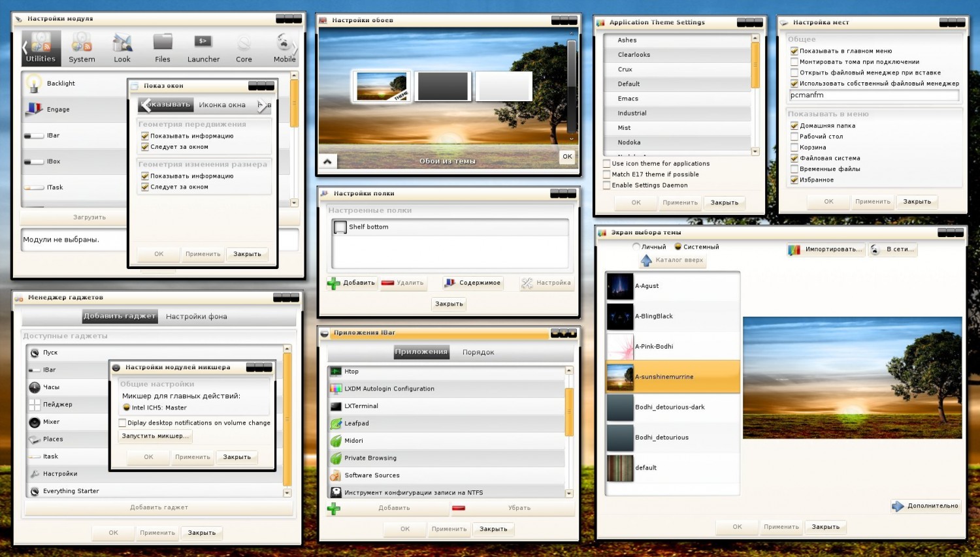This screenshot has height=557, width=980.
Task: Toggle Показывать в главном меню checkbox
Action: tap(794, 51)
